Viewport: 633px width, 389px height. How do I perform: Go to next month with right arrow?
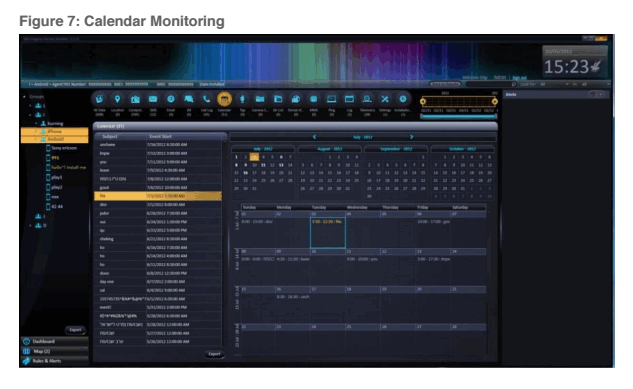411,137
